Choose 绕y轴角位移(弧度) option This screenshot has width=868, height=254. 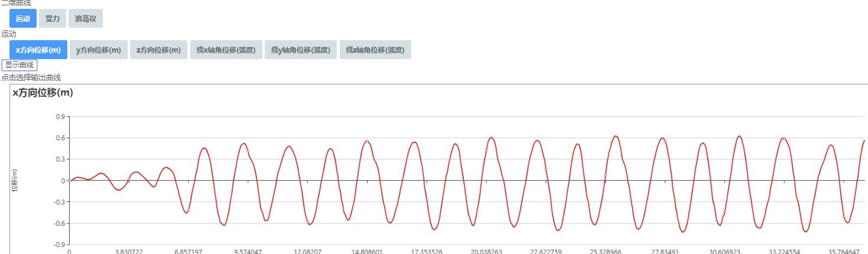coord(300,50)
